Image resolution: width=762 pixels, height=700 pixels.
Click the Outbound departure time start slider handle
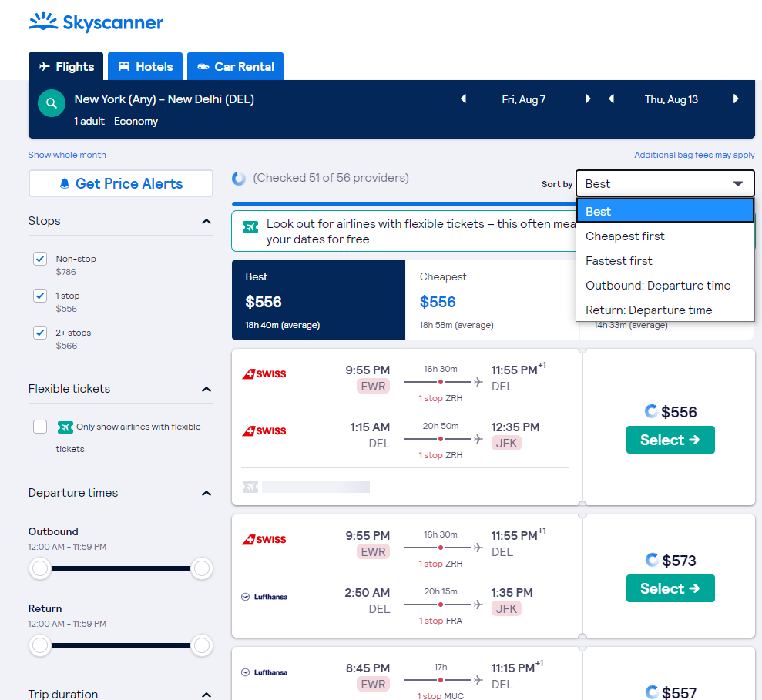[40, 568]
